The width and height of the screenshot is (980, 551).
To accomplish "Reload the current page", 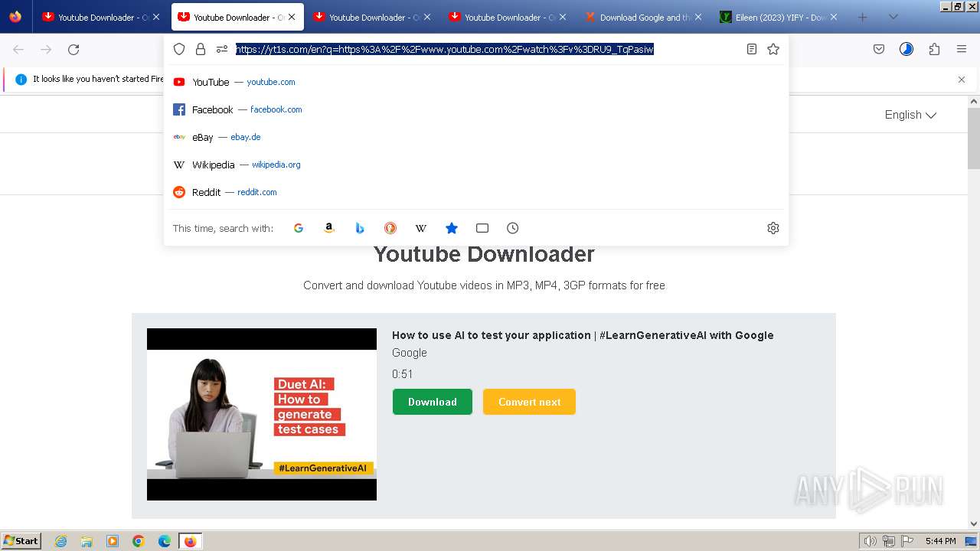I will [x=73, y=50].
